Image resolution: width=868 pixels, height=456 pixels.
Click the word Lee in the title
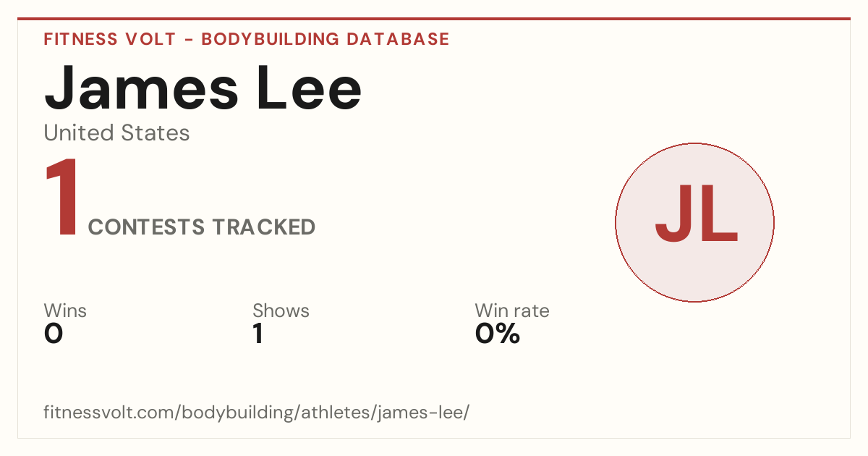(x=308, y=88)
